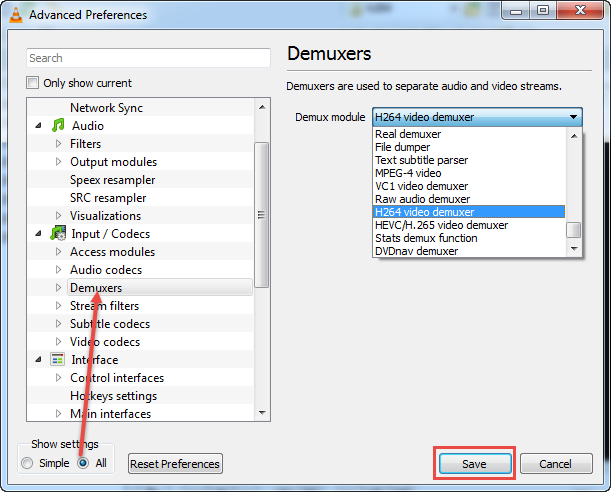Choose HEVC/H.265 video demuxer option
Image resolution: width=611 pixels, height=492 pixels.
469,225
